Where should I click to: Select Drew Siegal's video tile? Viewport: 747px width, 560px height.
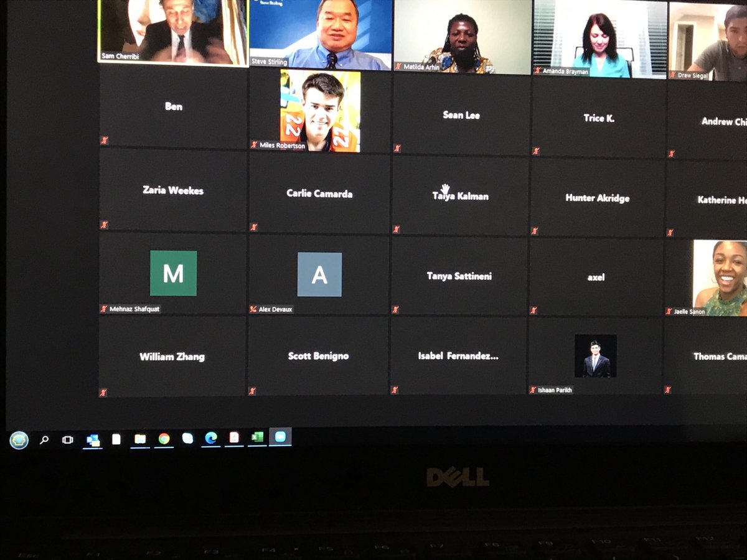click(x=708, y=40)
